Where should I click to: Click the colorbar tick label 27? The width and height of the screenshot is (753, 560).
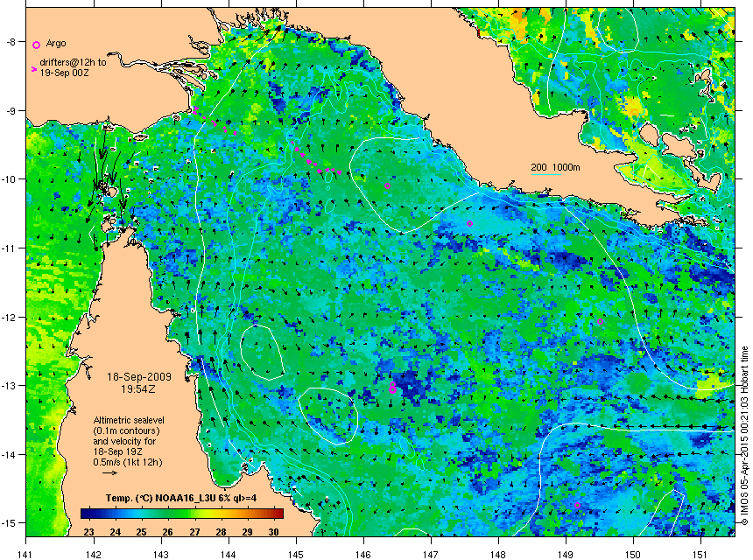[194, 532]
